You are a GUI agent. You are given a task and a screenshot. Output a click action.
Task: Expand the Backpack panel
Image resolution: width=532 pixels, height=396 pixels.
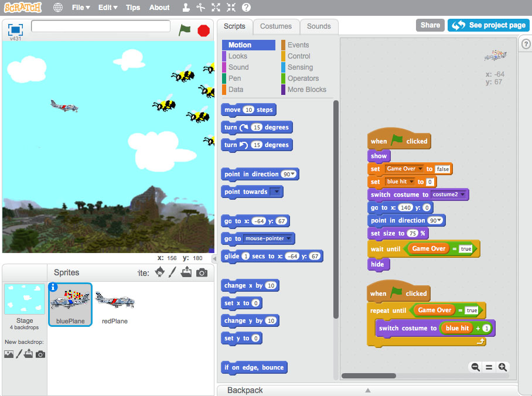pyautogui.click(x=367, y=390)
